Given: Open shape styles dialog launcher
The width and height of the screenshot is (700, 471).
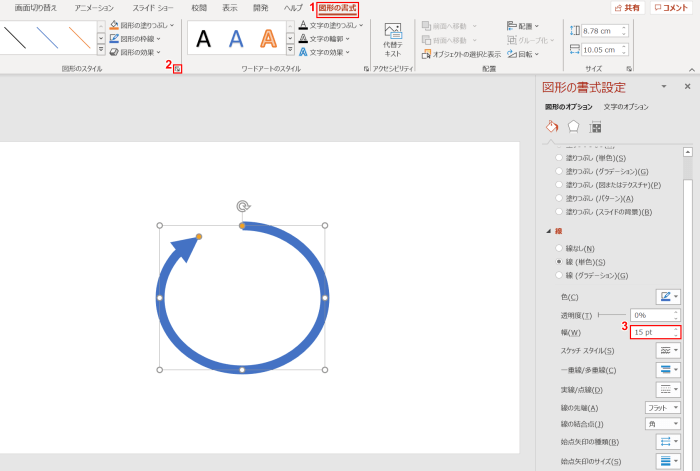Looking at the screenshot, I should point(178,69).
